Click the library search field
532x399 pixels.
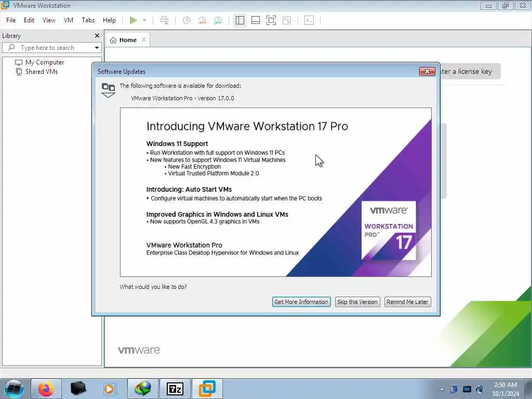click(x=52, y=48)
